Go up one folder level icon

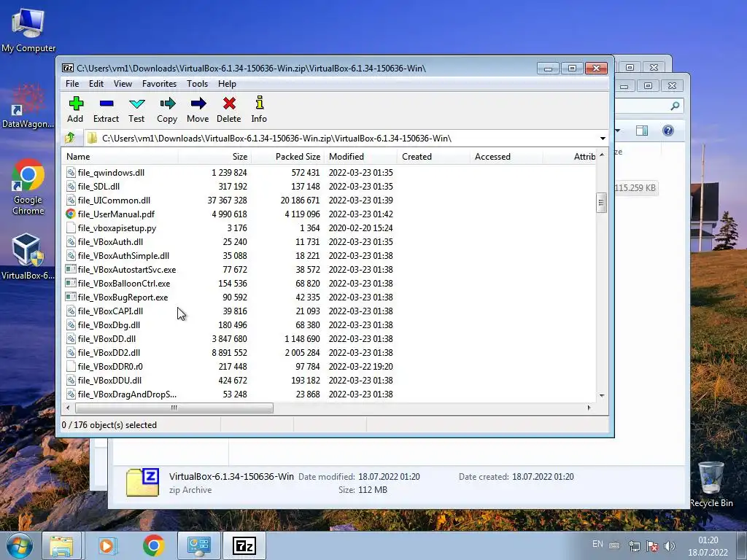click(x=70, y=138)
